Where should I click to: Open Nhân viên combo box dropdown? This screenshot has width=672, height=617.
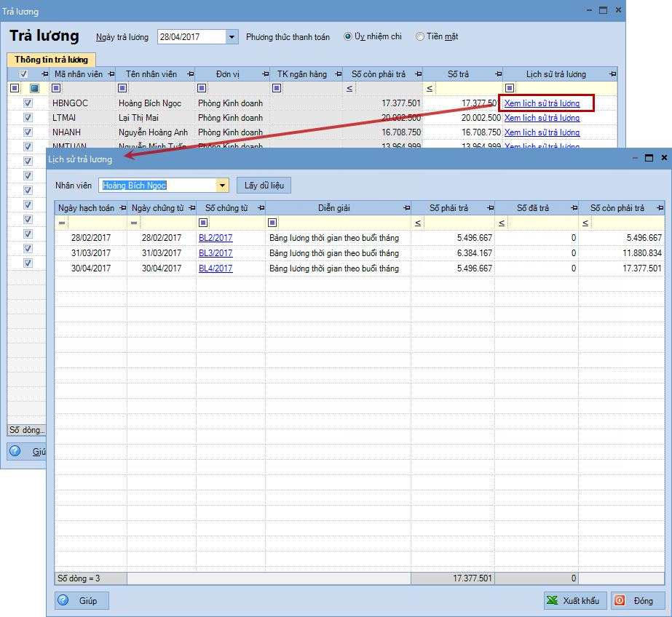(x=223, y=186)
